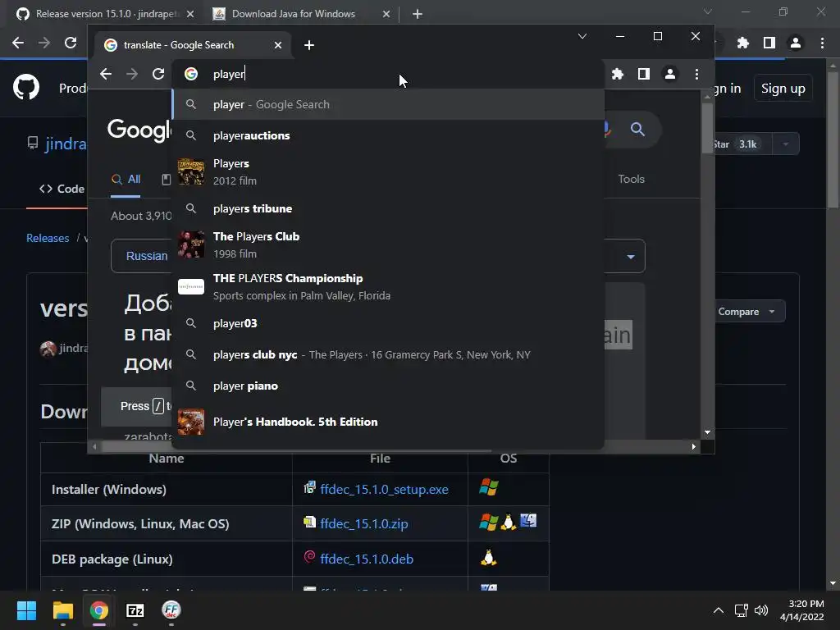The image size is (840, 630).
Task: Open extensions icon in the background Chrome window
Action: pos(743,43)
